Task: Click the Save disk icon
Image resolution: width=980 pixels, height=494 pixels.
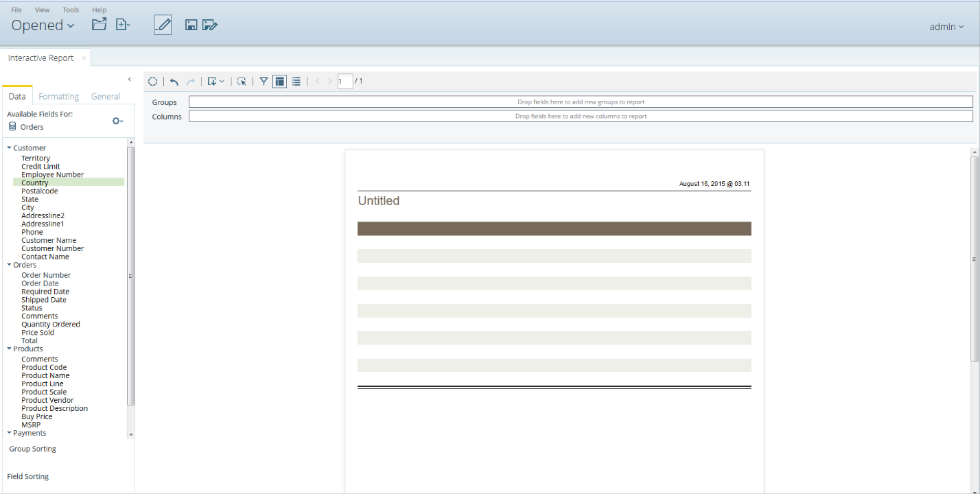Action: coord(191,25)
